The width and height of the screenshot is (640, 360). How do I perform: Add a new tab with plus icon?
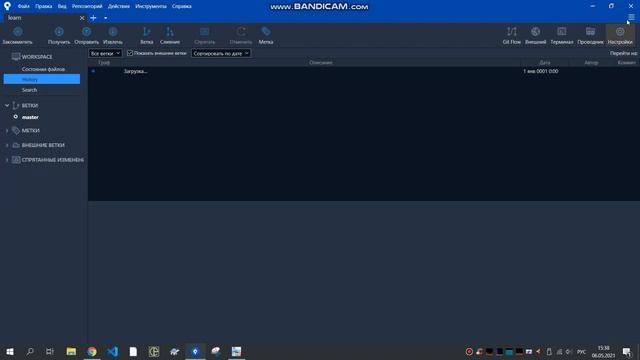coord(93,18)
